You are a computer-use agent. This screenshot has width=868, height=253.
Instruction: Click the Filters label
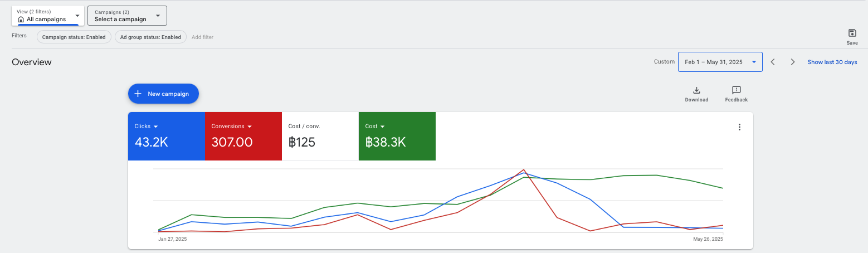[x=19, y=35]
